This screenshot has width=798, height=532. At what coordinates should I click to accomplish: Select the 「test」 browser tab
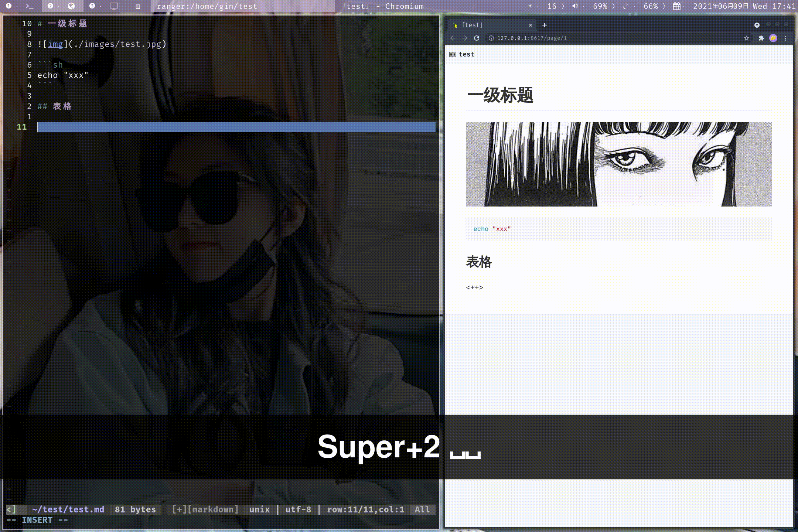(x=488, y=25)
